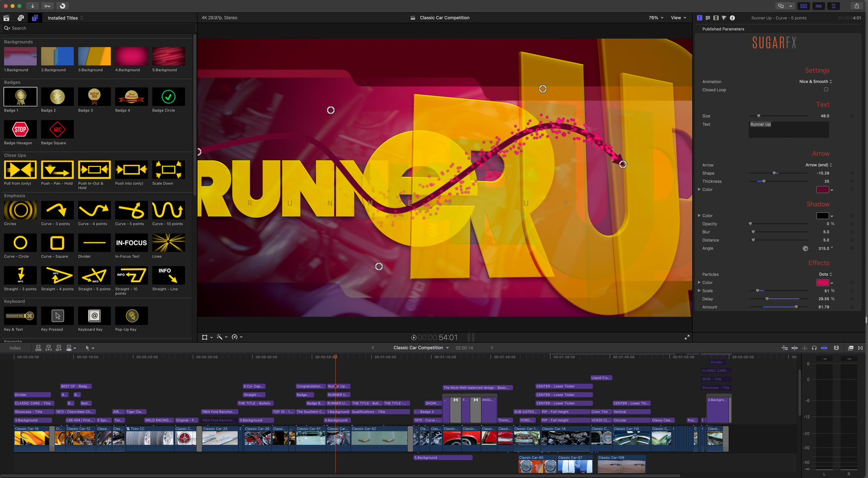The width and height of the screenshot is (868, 478).
Task: Toggle the Timeline view layout icon
Action: 819,6
